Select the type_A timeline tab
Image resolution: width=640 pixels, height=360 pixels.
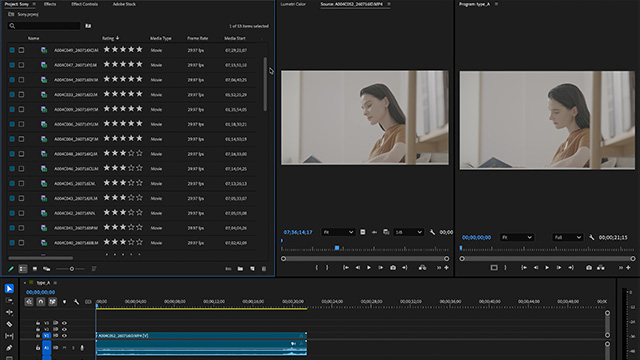click(x=43, y=282)
